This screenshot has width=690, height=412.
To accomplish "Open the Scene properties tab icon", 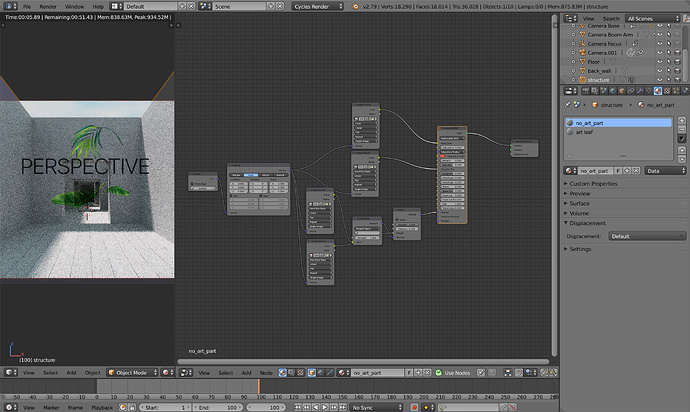I will 603,91.
